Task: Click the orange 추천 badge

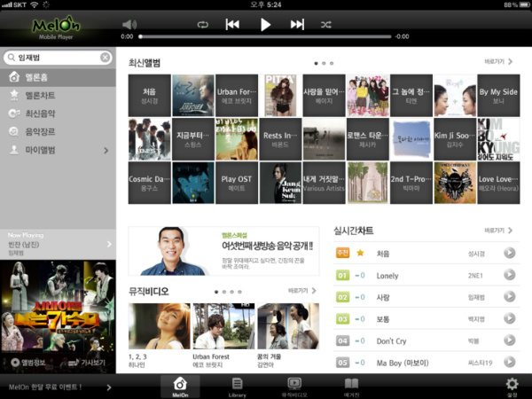Action: pyautogui.click(x=342, y=253)
